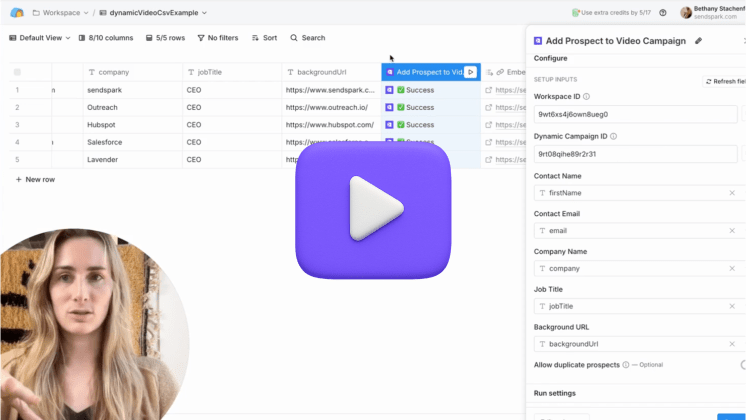Click the Workspace ID input field
The width and height of the screenshot is (746, 420).
coord(635,114)
